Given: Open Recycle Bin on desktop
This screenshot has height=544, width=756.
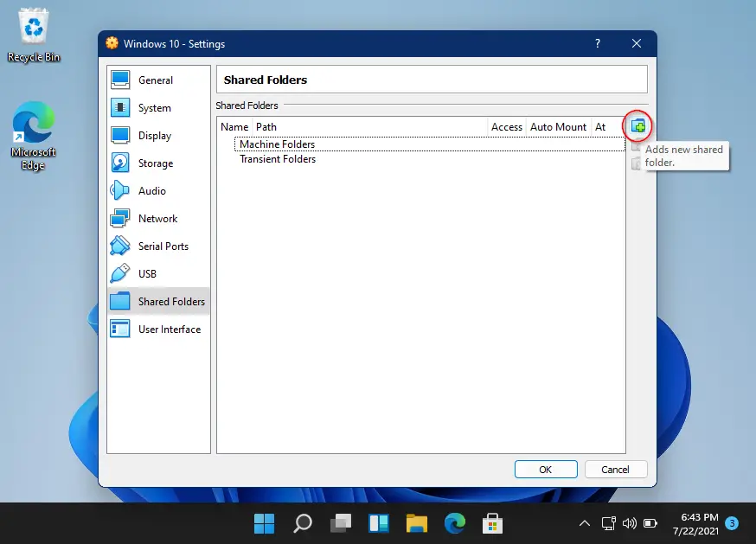Looking at the screenshot, I should click(33, 35).
